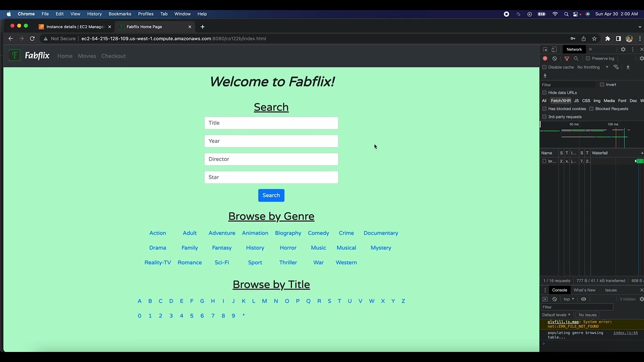Open a new tab with the plus icon

point(202,27)
